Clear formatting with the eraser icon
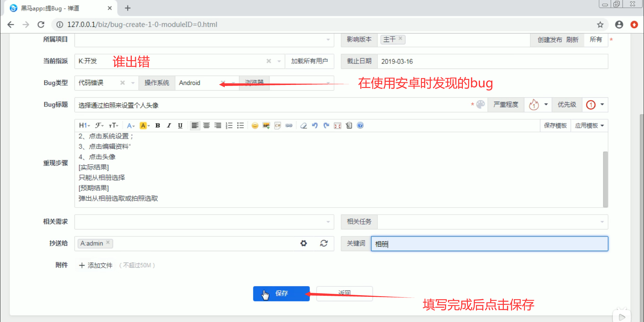 pos(304,126)
